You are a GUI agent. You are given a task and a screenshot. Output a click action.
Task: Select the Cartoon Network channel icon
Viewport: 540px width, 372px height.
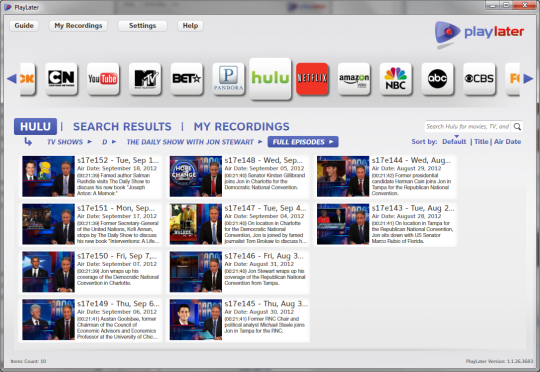[x=61, y=79]
